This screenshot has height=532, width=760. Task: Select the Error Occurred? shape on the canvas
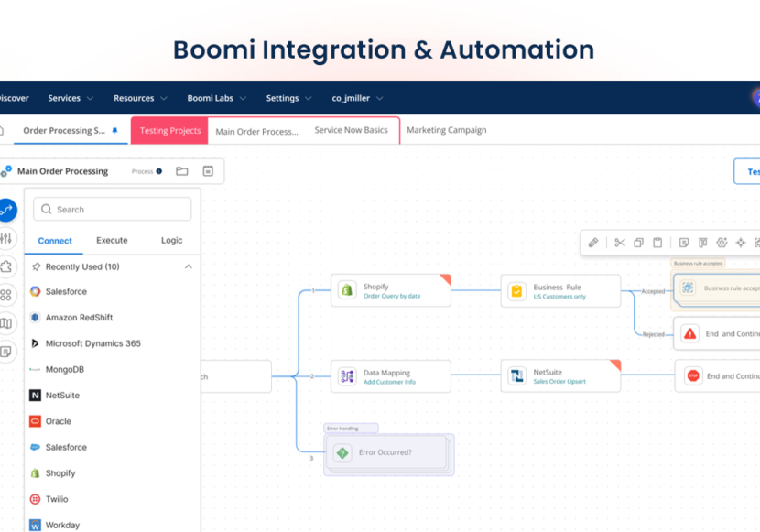tap(387, 451)
